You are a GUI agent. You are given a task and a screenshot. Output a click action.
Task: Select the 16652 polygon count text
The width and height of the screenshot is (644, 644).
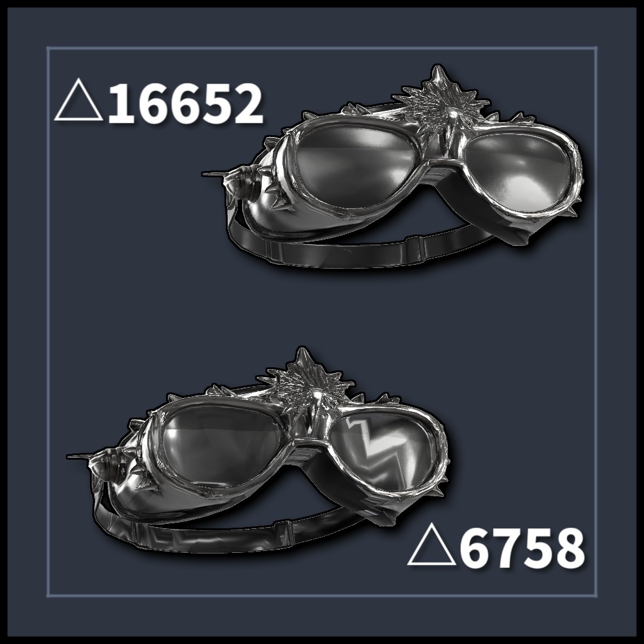click(186, 103)
